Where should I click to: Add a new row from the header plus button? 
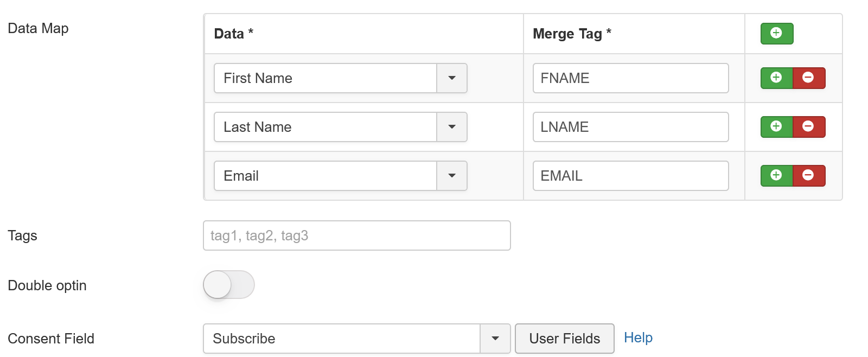tap(777, 34)
